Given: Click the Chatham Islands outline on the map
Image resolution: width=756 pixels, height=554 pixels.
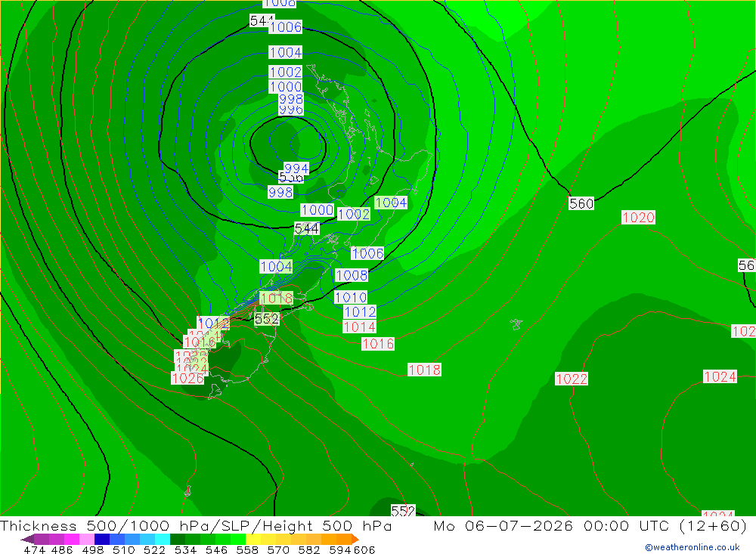Looking at the screenshot, I should click(516, 324).
